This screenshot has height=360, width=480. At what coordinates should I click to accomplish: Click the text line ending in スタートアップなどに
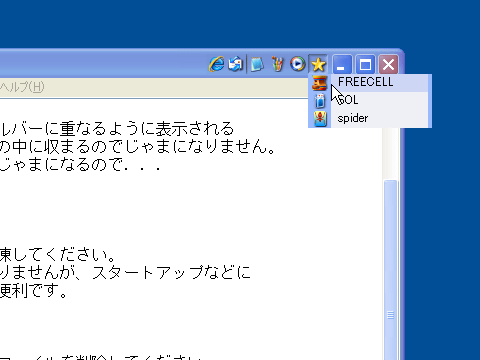(125, 272)
